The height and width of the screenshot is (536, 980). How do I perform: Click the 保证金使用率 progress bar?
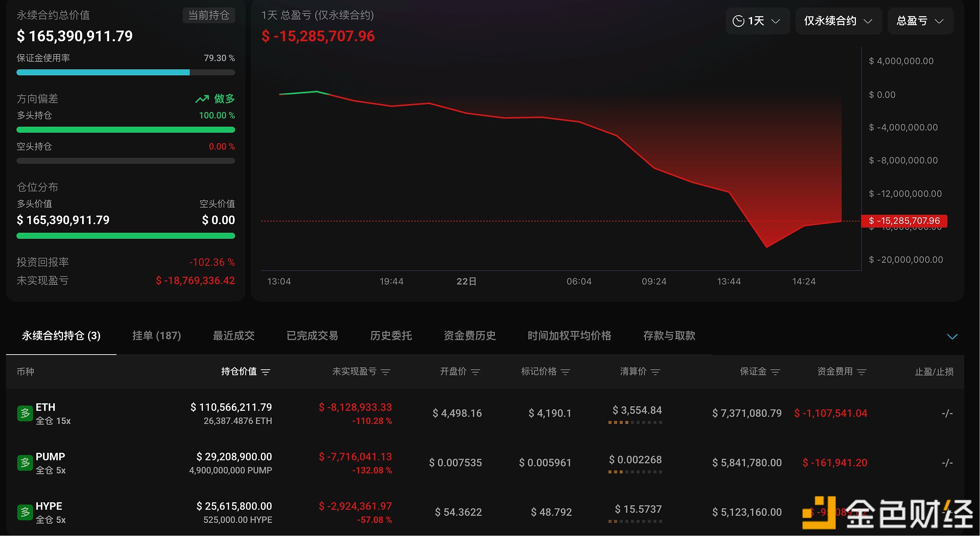click(126, 72)
